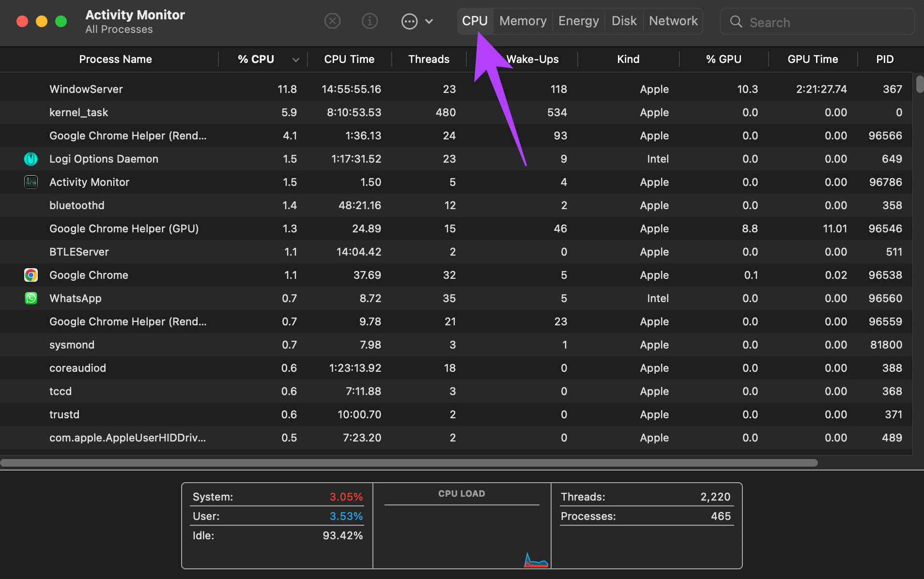This screenshot has height=579, width=924.
Task: Show the Network tab
Action: (x=673, y=21)
